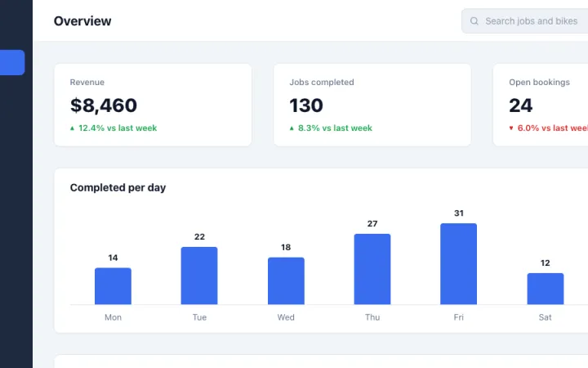Image resolution: width=588 pixels, height=368 pixels.
Task: Click the 14 value above Mon bar
Action: point(113,258)
